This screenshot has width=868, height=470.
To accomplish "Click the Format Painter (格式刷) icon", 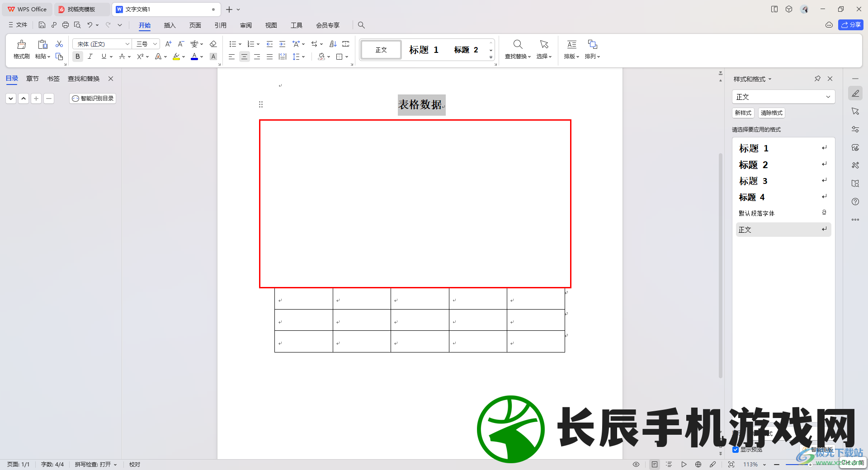I will pyautogui.click(x=21, y=45).
